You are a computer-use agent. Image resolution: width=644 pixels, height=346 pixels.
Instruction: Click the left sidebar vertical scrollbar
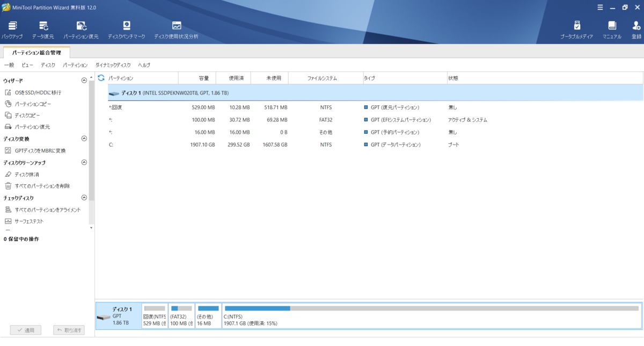[91, 140]
